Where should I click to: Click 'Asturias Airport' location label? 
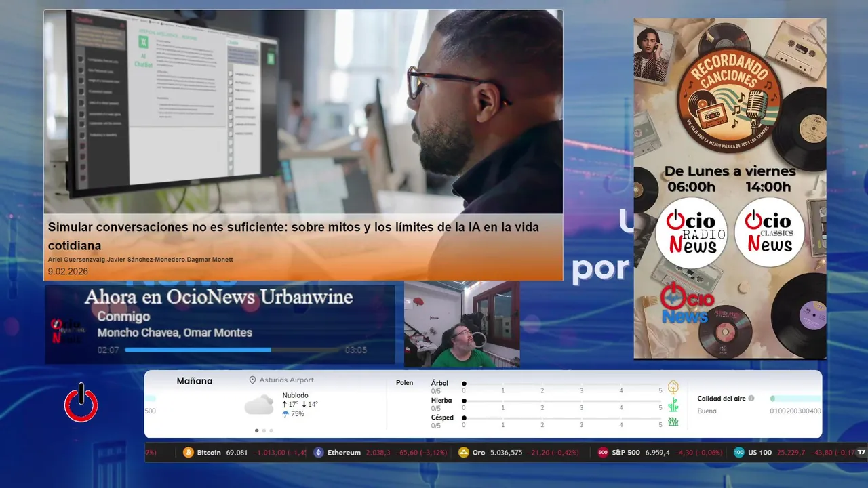(286, 380)
